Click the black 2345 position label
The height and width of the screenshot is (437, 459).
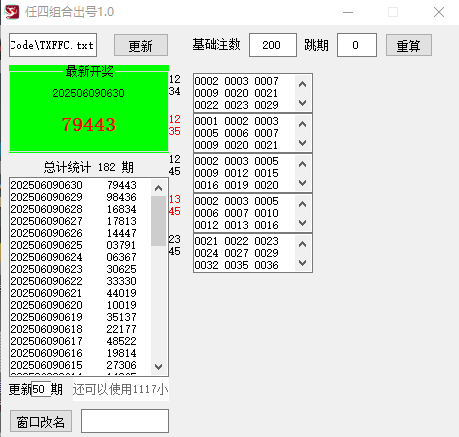(x=175, y=245)
